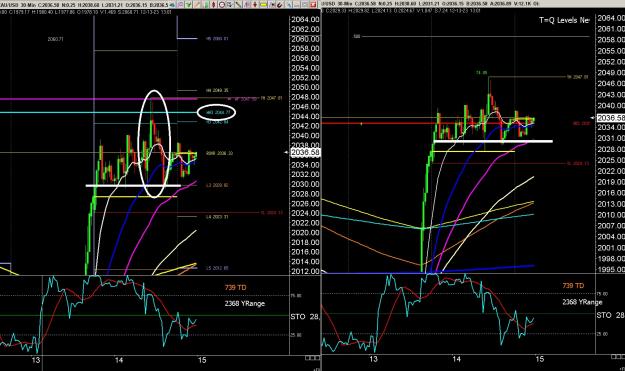Click the purple chart icon beside the trend line
The height and width of the screenshot is (371, 625).
click(246, 4)
